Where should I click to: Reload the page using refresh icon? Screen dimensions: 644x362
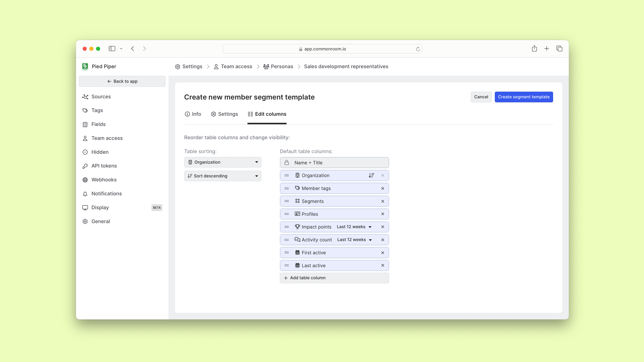417,49
